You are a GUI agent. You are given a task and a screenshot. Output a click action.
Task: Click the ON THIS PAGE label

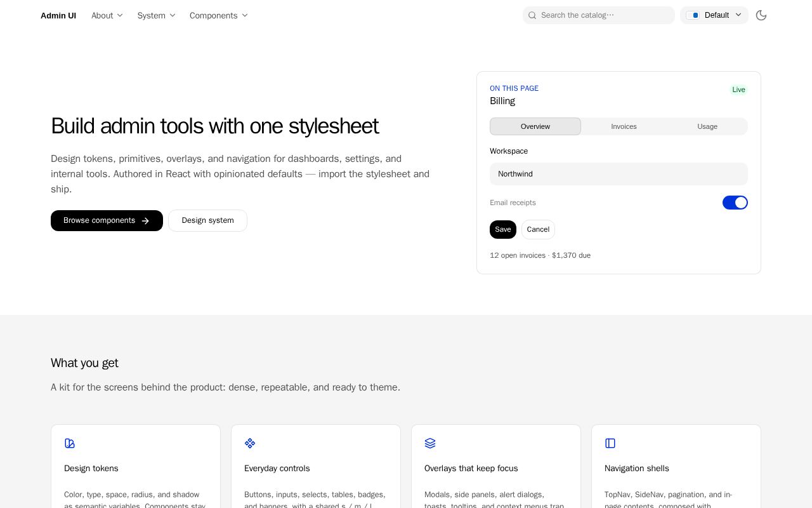tap(514, 88)
